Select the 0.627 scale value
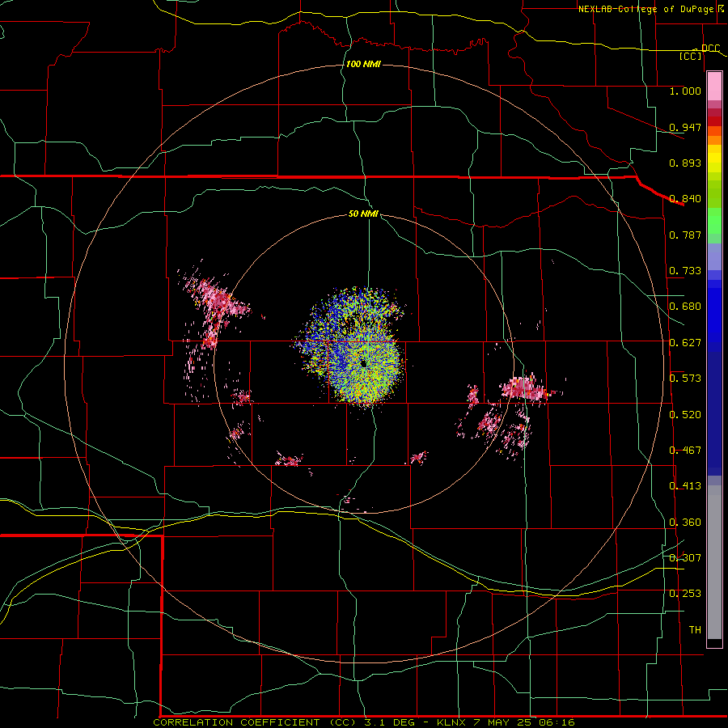The width and height of the screenshot is (728, 728). [x=685, y=343]
